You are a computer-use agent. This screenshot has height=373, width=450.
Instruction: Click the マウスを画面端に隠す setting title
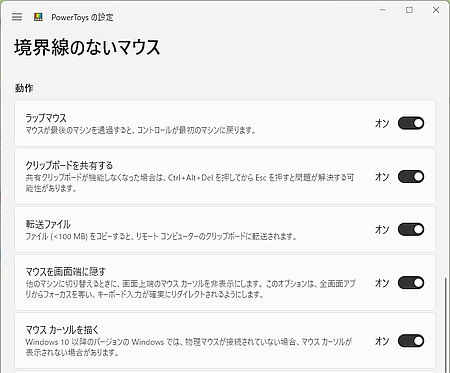(x=66, y=272)
